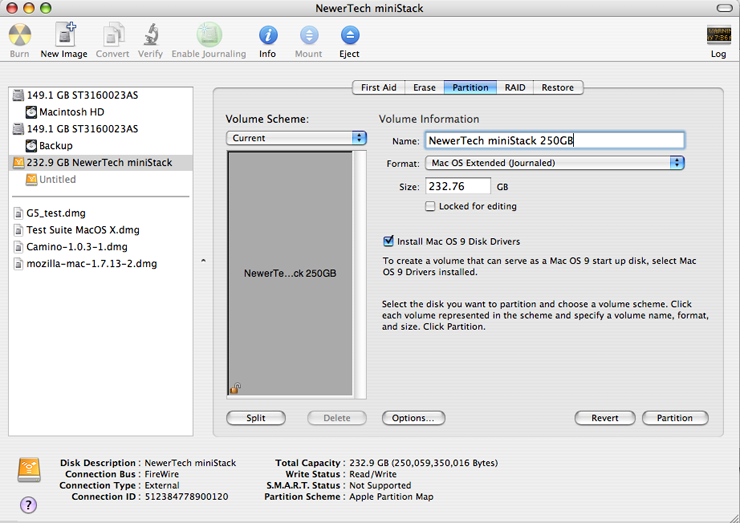Open the Volume Scheme dropdown
The image size is (740, 523).
tap(296, 138)
